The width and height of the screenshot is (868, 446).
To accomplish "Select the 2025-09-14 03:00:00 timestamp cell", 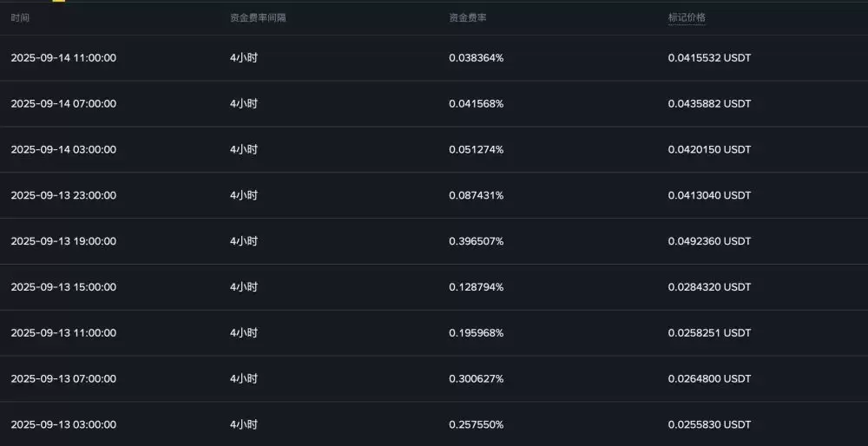I will (63, 150).
